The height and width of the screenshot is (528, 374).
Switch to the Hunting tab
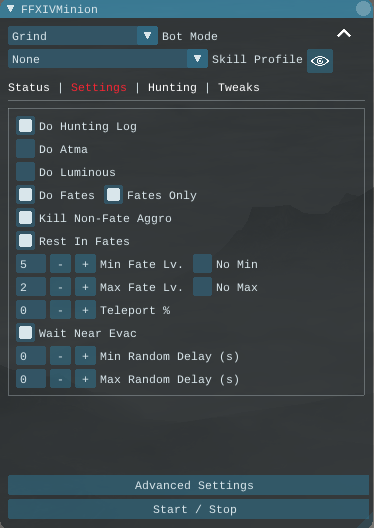click(172, 88)
